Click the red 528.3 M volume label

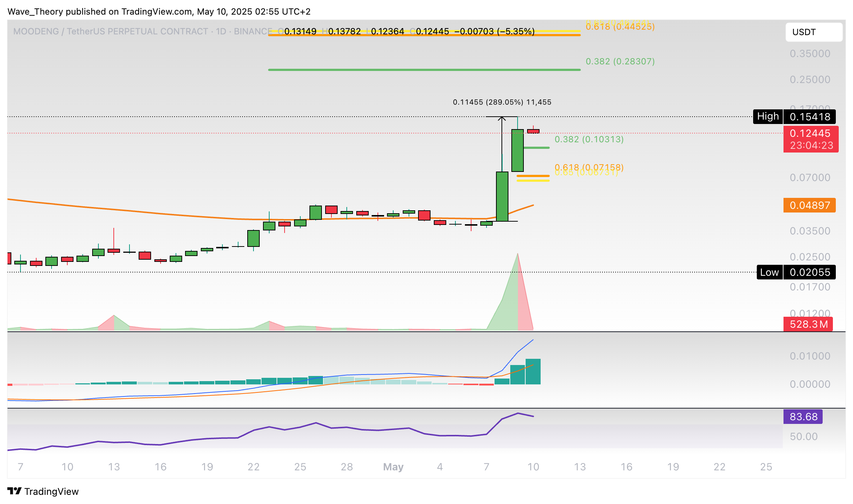pos(808,324)
